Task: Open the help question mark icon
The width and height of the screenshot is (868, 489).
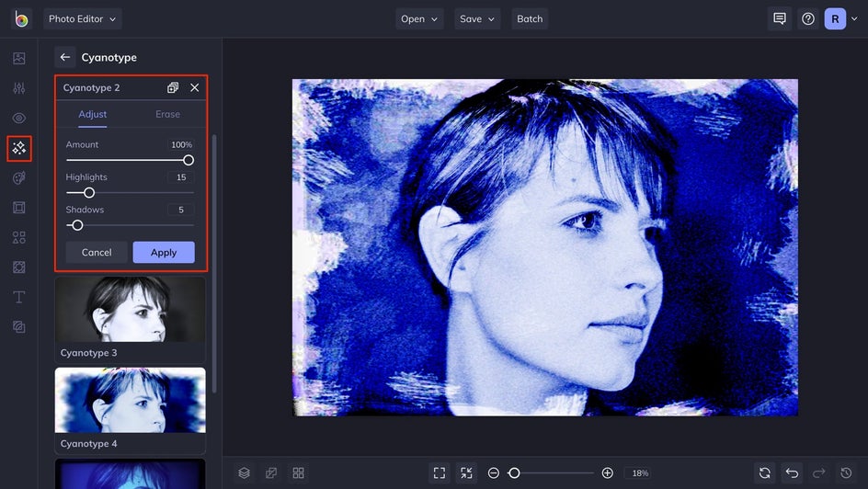Action: tap(808, 18)
